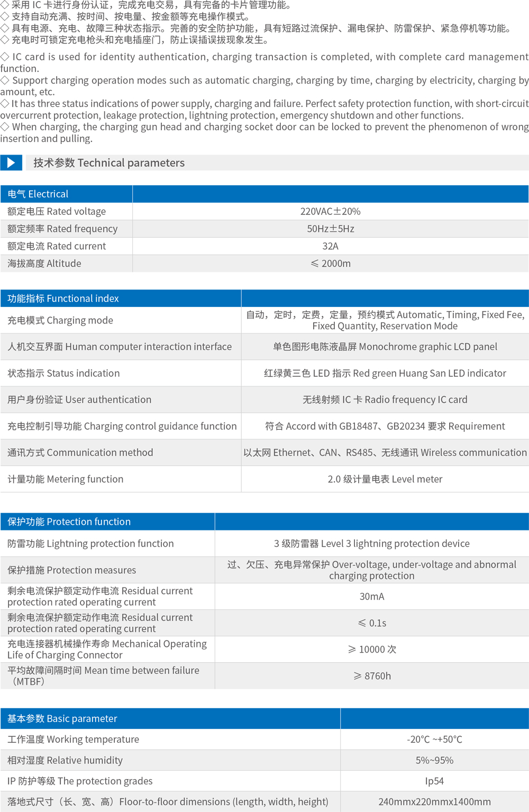Select the 'Communication method' row label
This screenshot has height=812, width=529.
[80, 453]
